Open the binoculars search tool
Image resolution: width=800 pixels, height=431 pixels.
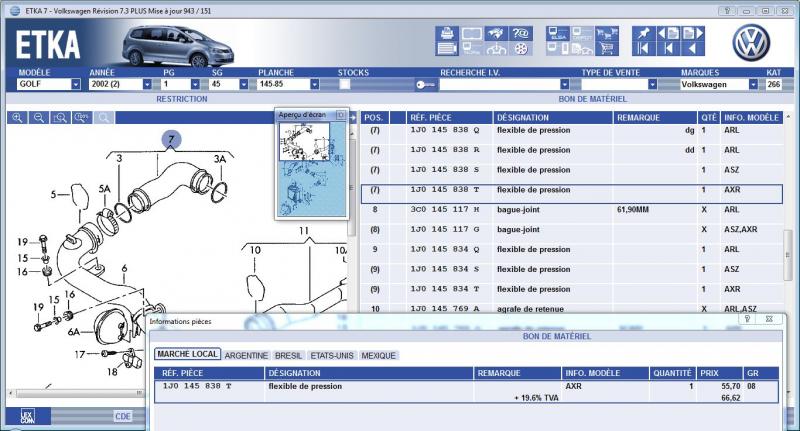click(496, 34)
